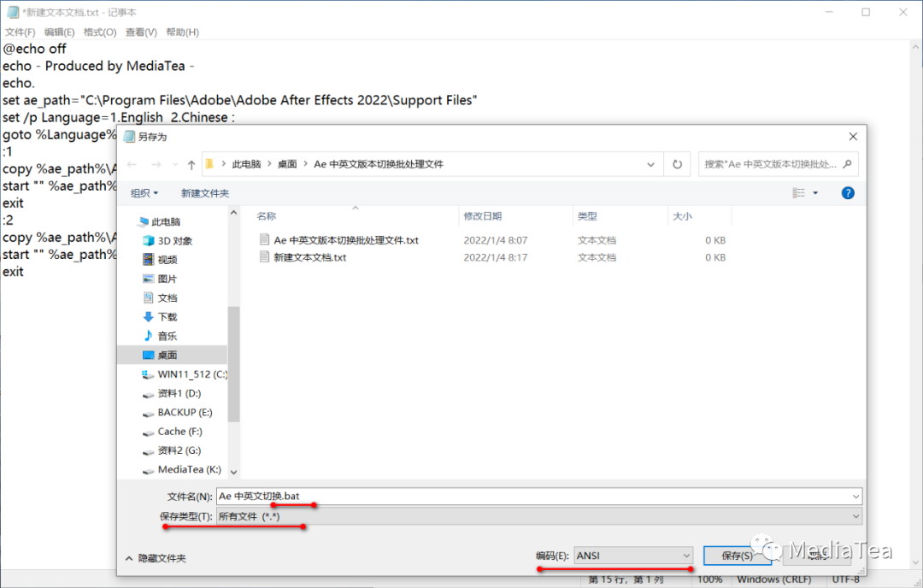Click folder icon in address bar
Screen dimensions: 923x588
click(209, 164)
